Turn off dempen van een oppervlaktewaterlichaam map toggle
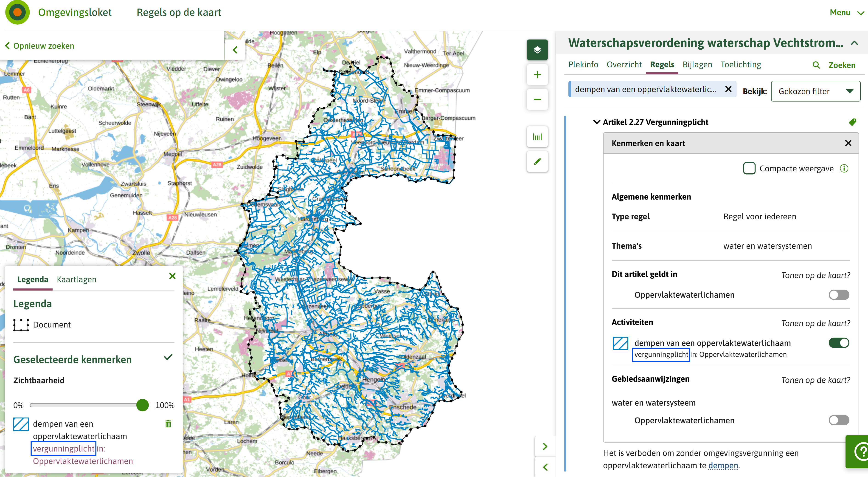Image resolution: width=868 pixels, height=477 pixels. 839,343
